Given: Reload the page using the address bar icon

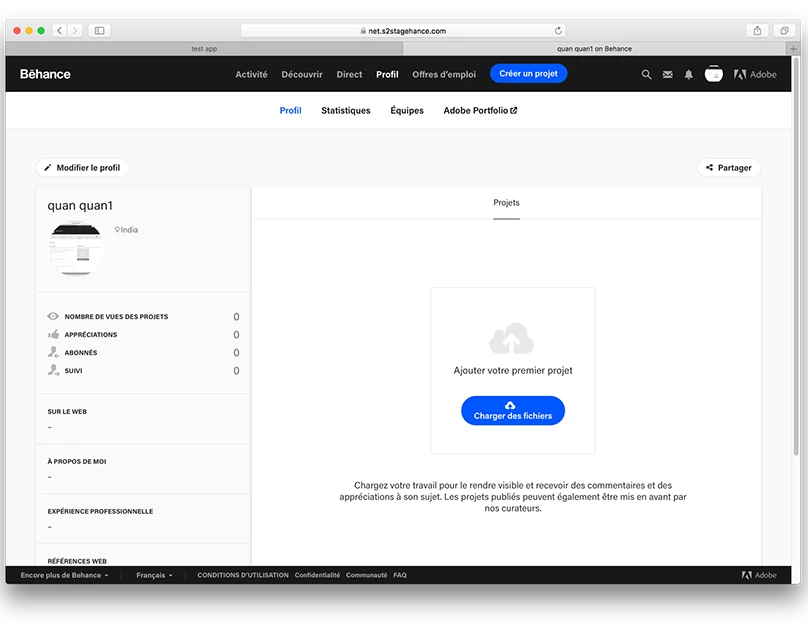Looking at the screenshot, I should (559, 31).
